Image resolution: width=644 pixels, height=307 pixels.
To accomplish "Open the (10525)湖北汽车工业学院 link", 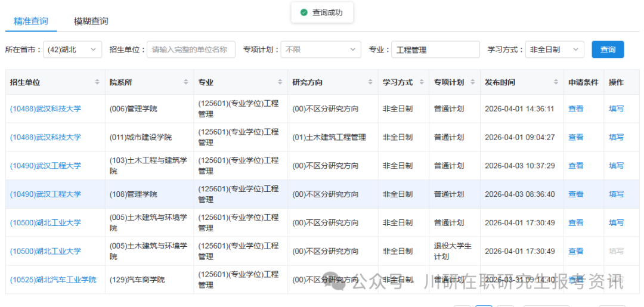I will (x=53, y=280).
